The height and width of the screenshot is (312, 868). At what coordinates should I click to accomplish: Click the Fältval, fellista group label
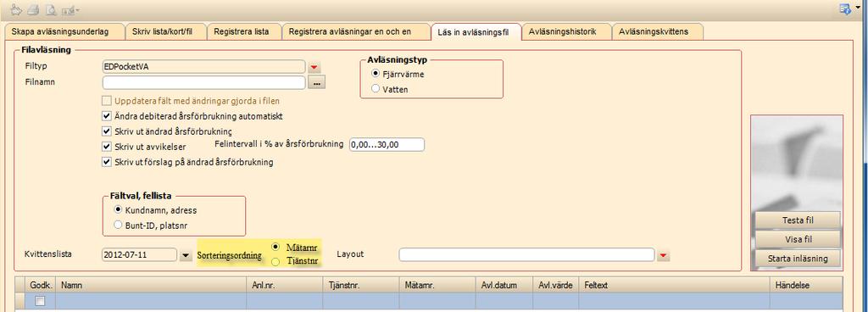141,195
